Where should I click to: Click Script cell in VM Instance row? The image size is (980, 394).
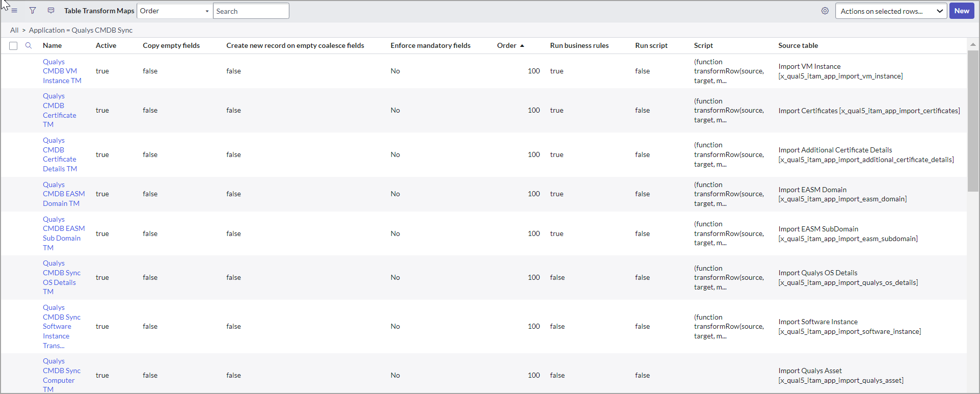pos(729,71)
